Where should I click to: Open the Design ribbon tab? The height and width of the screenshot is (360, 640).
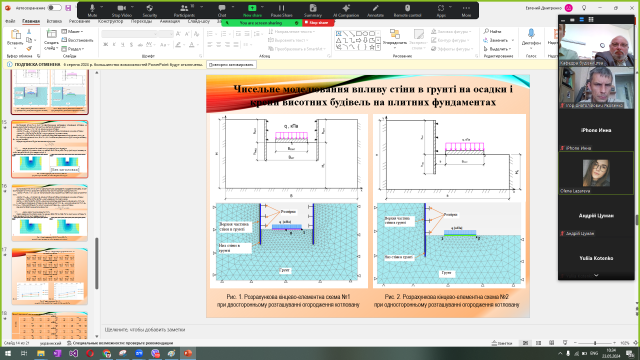tap(110, 21)
